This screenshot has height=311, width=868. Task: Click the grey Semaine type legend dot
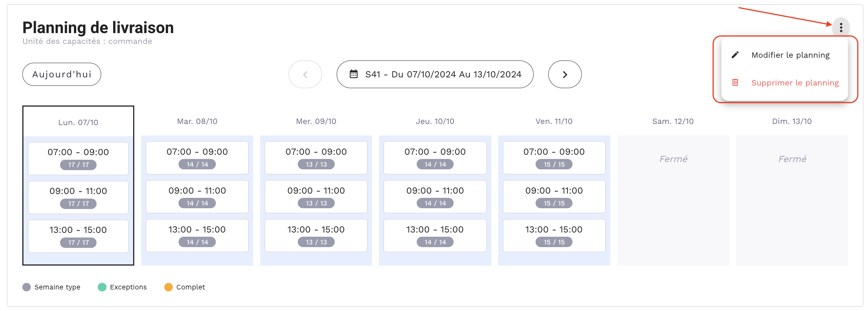27,287
